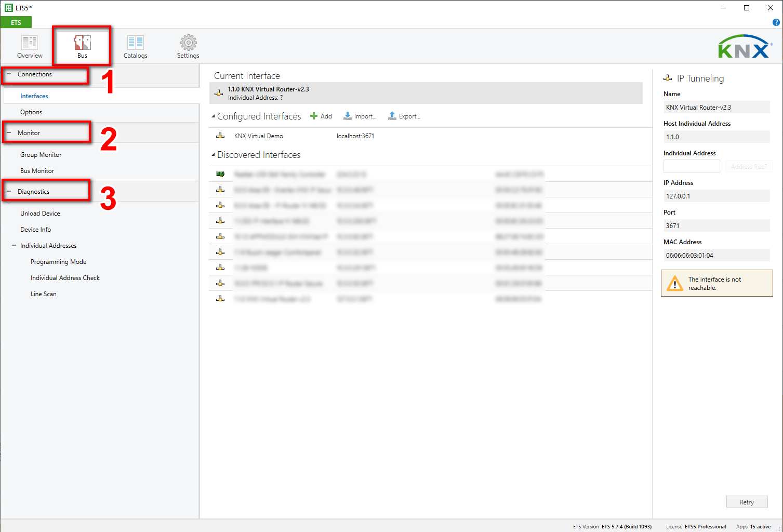
Task: Click the IP Tunneling header icon
Action: (668, 78)
